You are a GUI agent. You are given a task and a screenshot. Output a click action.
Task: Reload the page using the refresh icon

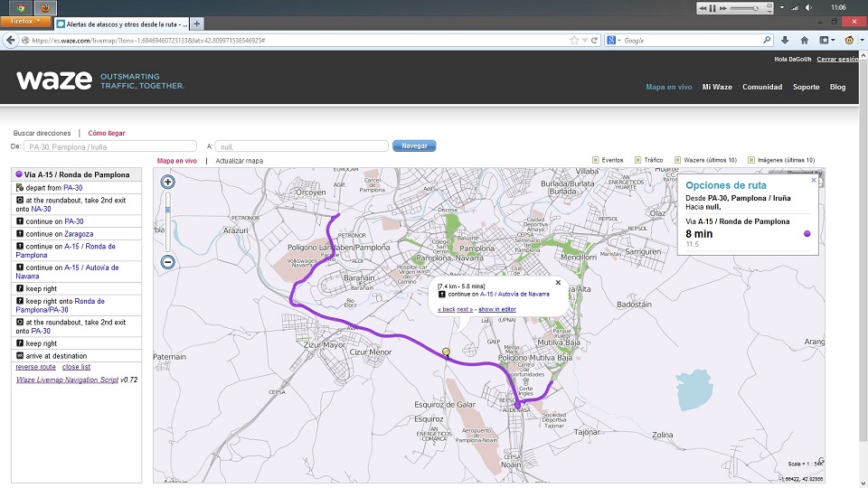(595, 40)
